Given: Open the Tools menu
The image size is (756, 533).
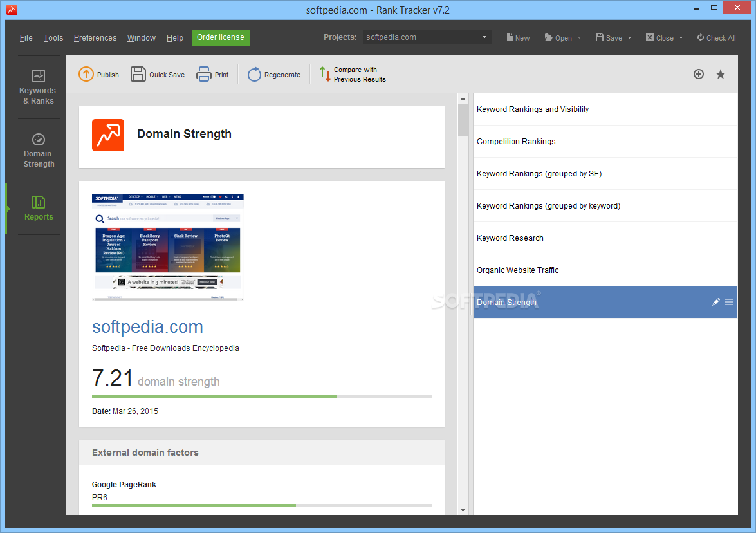Looking at the screenshot, I should (x=53, y=37).
